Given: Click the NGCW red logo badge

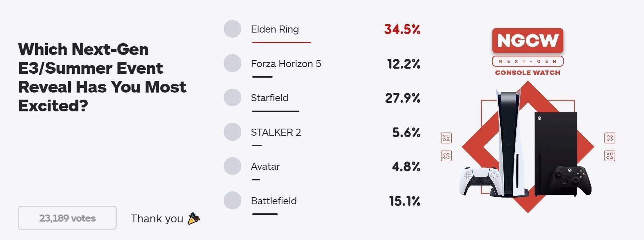Looking at the screenshot, I should click(x=528, y=40).
